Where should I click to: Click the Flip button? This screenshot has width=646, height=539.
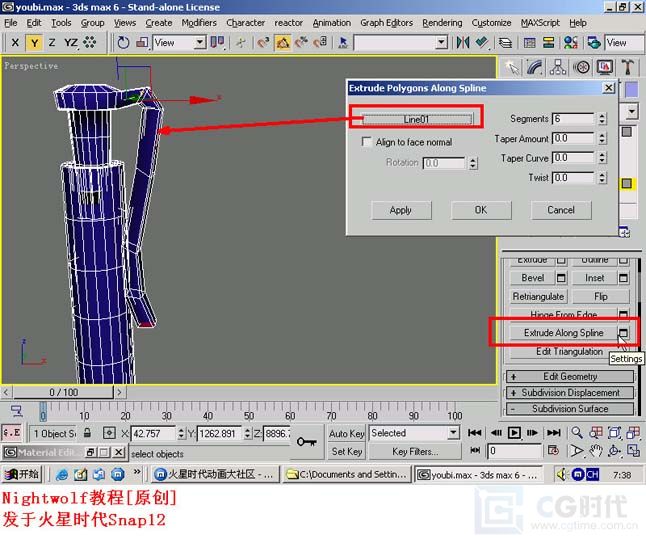pyautogui.click(x=601, y=296)
